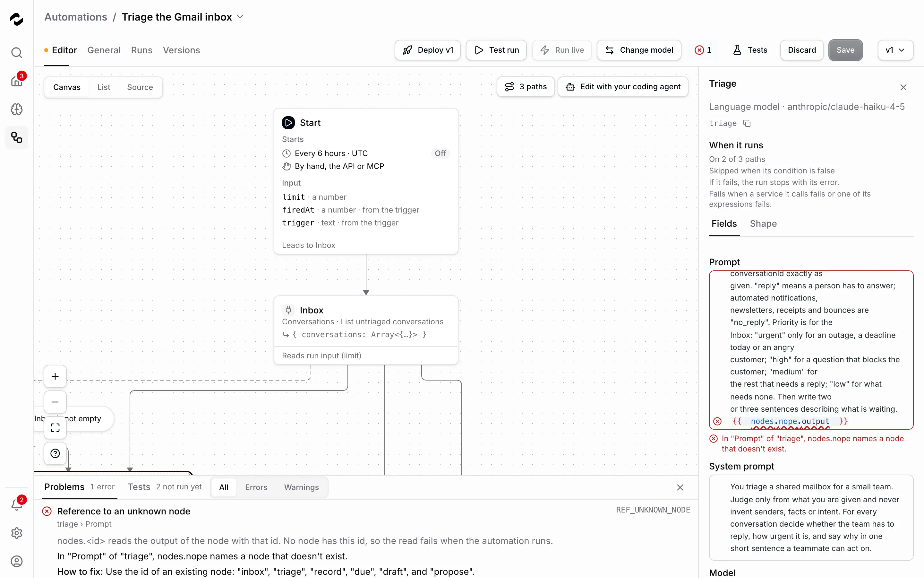924x578 pixels.
Task: Zoom in the canvas with plus
Action: 55,376
